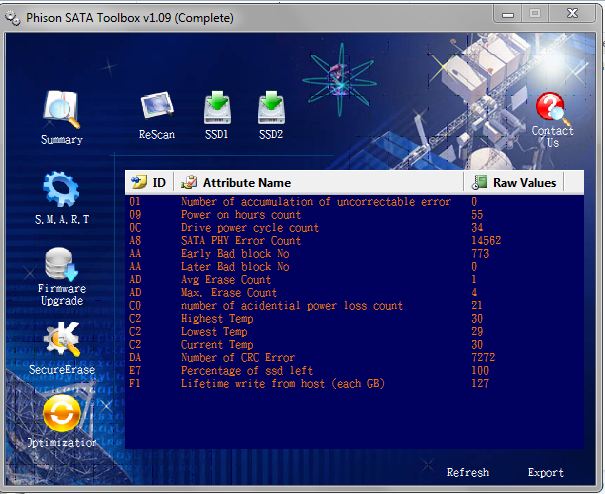The height and width of the screenshot is (494, 605).
Task: Click raw value 14562
Action: point(486,241)
